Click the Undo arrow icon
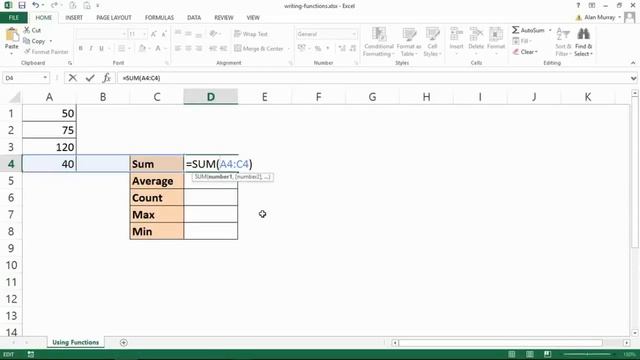This screenshot has width=640, height=360. coord(36,5)
